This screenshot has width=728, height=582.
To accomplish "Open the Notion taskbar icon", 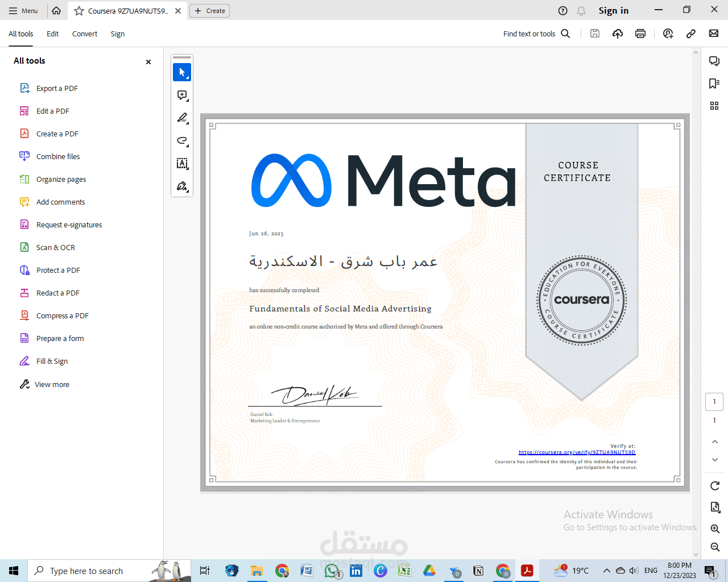I will point(478,571).
